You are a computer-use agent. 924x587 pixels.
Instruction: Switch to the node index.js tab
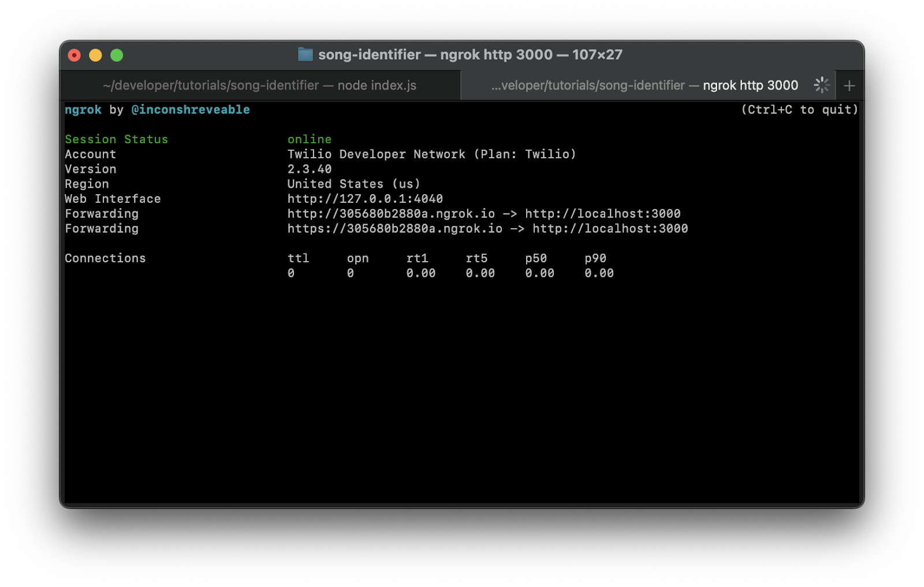260,86
